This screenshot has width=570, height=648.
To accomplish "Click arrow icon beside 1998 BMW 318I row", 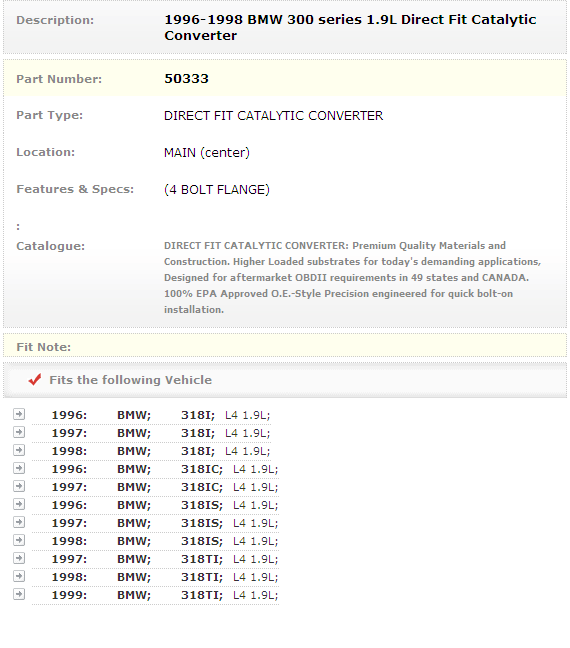I will pos(19,450).
